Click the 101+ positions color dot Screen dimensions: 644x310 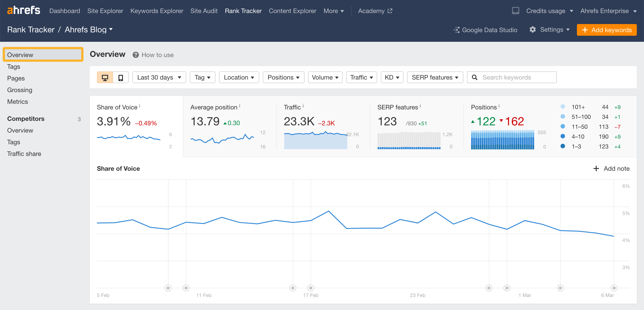click(563, 106)
